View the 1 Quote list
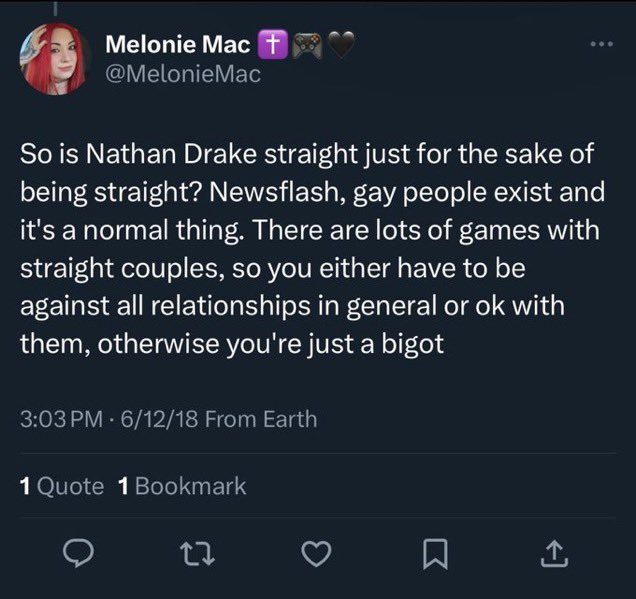The width and height of the screenshot is (636, 599). click(x=62, y=486)
